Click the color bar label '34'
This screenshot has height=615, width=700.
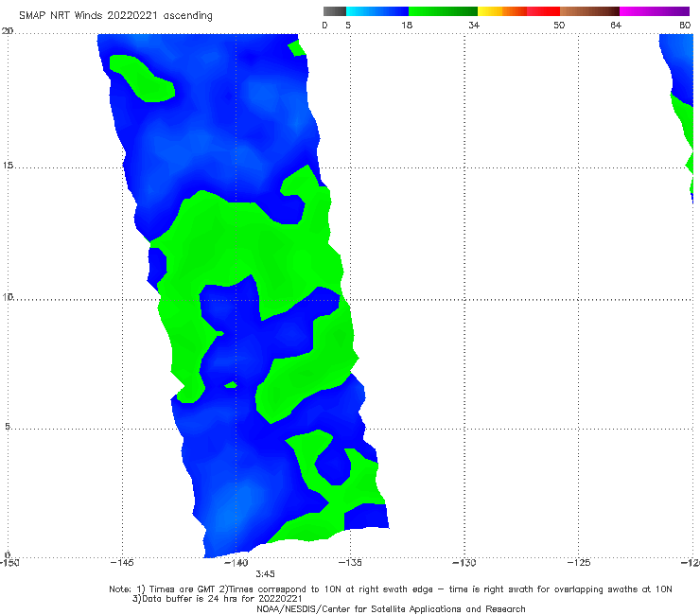[474, 25]
